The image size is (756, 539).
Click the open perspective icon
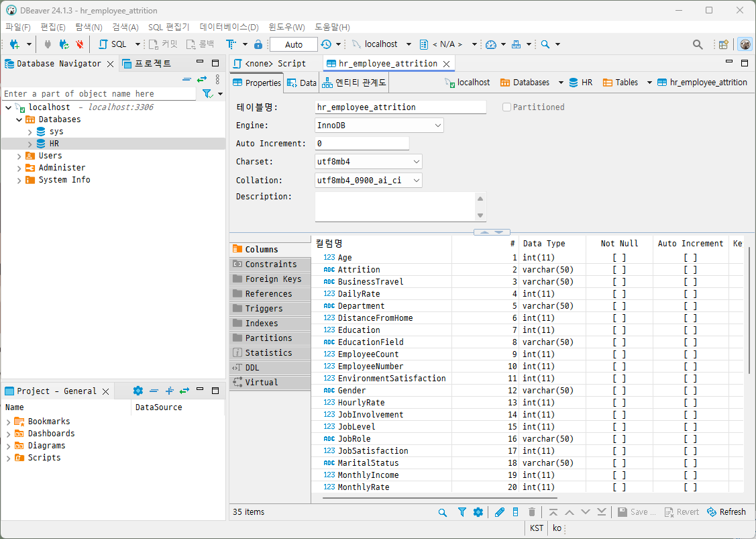click(x=723, y=44)
